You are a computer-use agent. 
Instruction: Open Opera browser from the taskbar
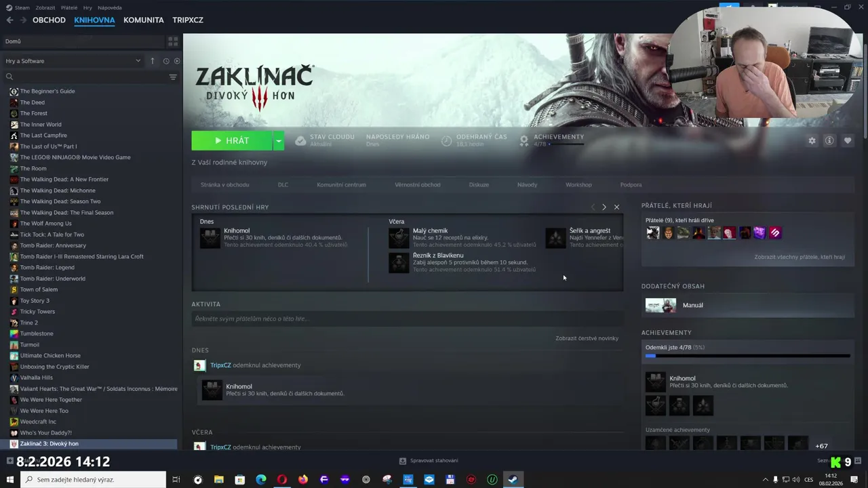[282, 480]
